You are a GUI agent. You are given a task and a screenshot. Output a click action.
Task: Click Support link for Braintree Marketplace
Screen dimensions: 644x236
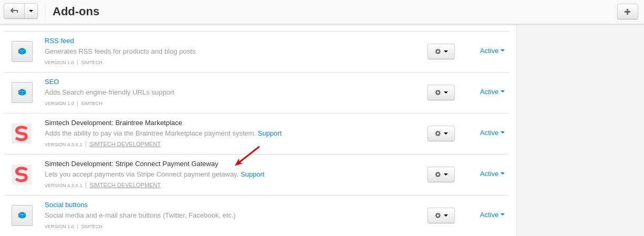tap(270, 134)
